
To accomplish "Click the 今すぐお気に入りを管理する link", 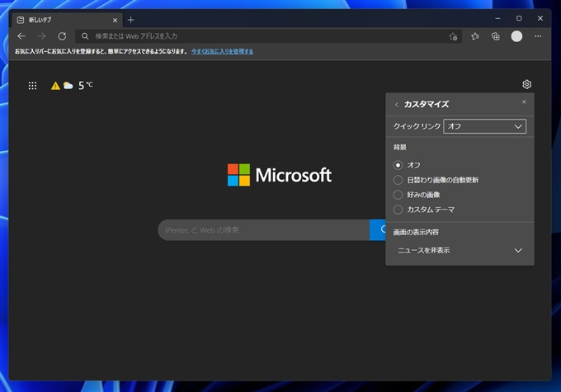I will tap(222, 51).
